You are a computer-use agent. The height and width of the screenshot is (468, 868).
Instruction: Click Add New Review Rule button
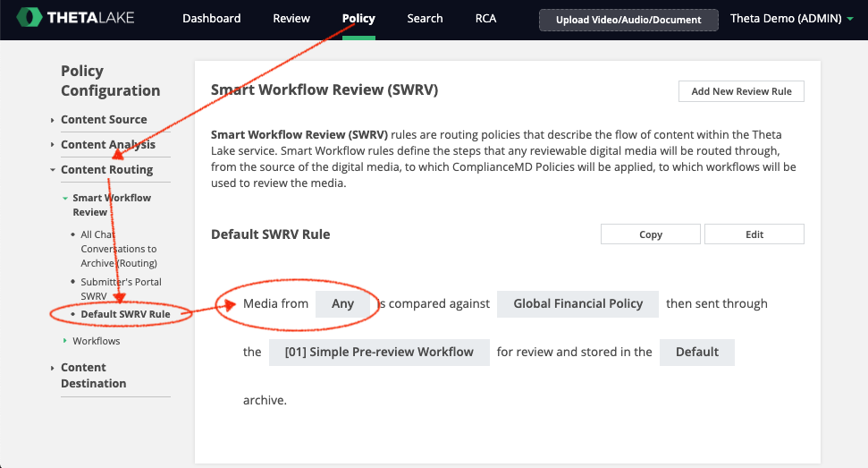point(741,91)
